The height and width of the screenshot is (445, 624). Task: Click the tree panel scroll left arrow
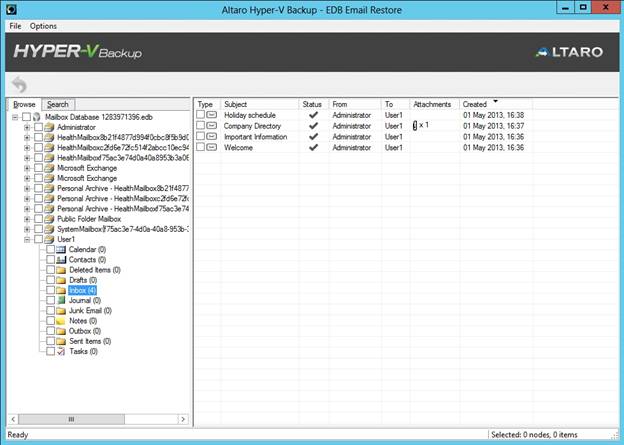(13, 419)
